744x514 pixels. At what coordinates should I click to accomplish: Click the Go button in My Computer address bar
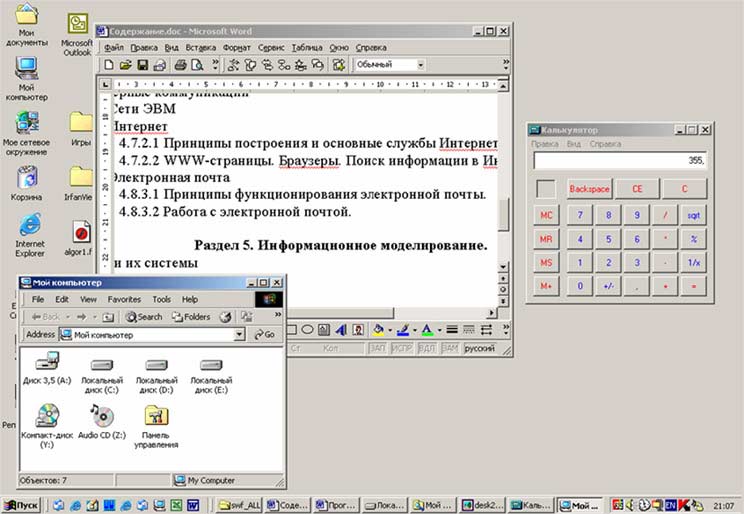[265, 335]
